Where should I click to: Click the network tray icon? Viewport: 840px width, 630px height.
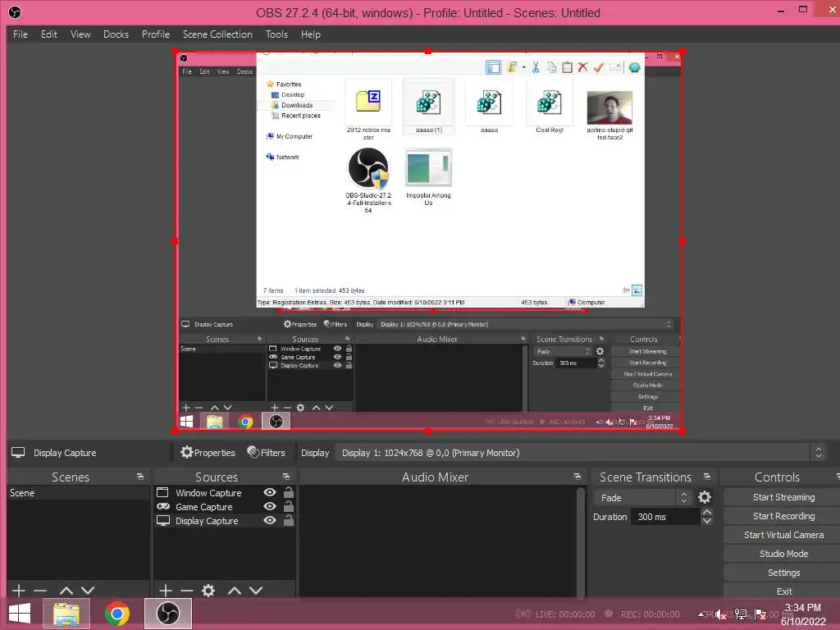(x=741, y=614)
